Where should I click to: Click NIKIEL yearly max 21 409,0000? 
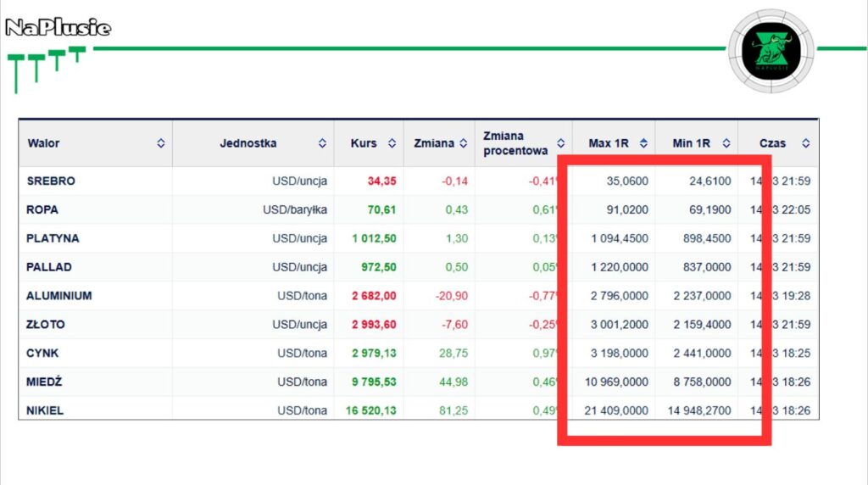click(616, 411)
